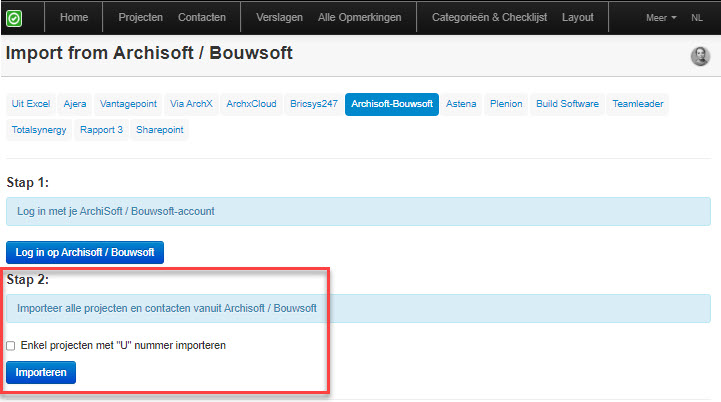Click the Importeren button
The image size is (721, 402).
point(41,372)
